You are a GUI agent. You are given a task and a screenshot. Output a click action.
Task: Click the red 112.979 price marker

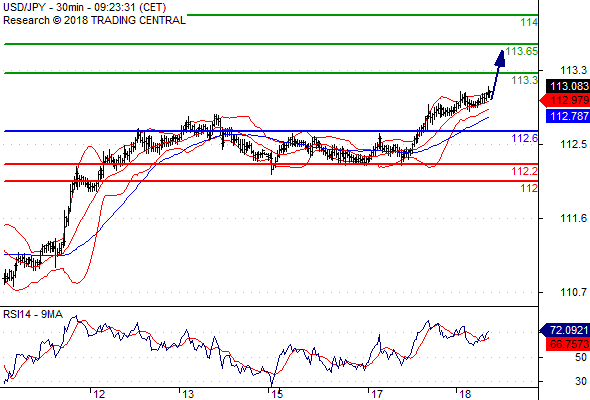pyautogui.click(x=565, y=100)
